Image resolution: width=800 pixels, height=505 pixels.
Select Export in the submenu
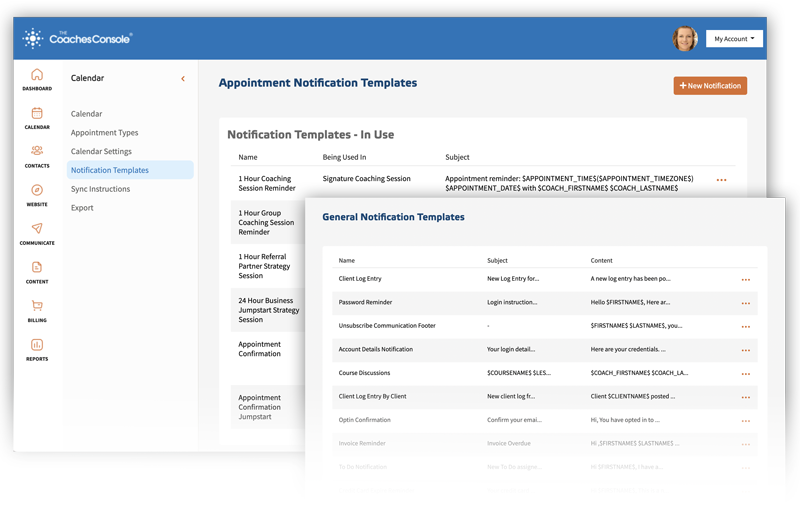(x=82, y=208)
